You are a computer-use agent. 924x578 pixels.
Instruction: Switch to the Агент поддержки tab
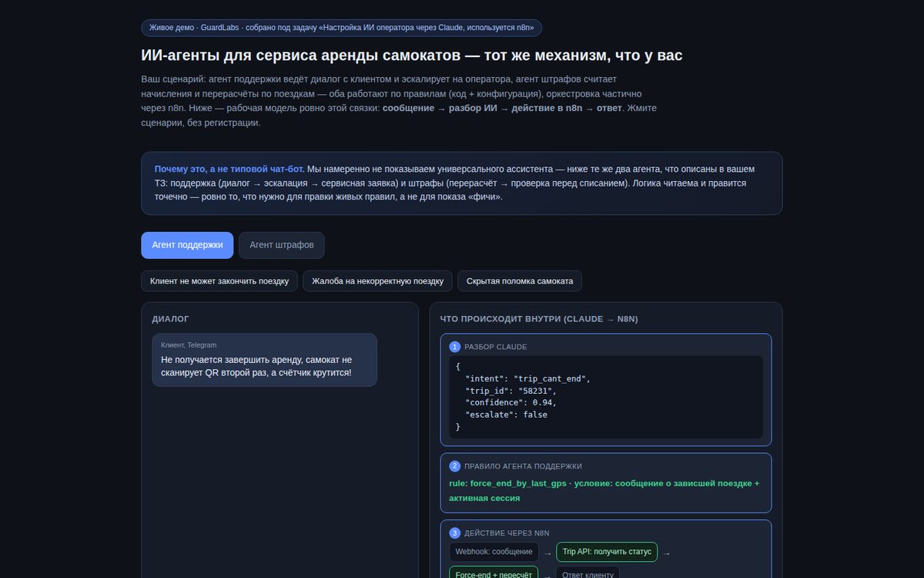click(x=187, y=245)
